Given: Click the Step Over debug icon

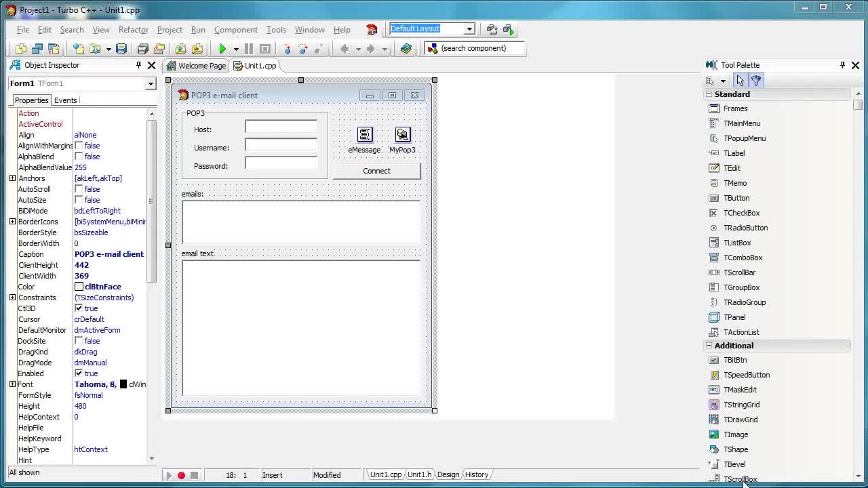Looking at the screenshot, I should (303, 49).
